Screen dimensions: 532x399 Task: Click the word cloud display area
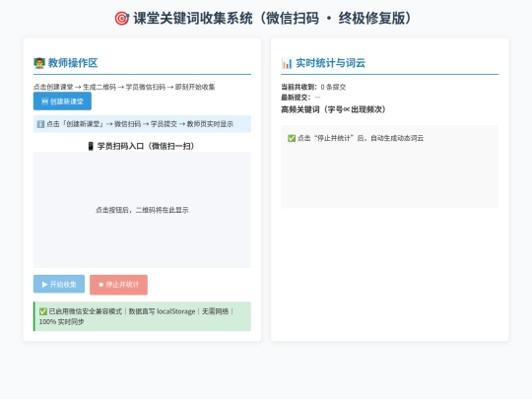(389, 166)
